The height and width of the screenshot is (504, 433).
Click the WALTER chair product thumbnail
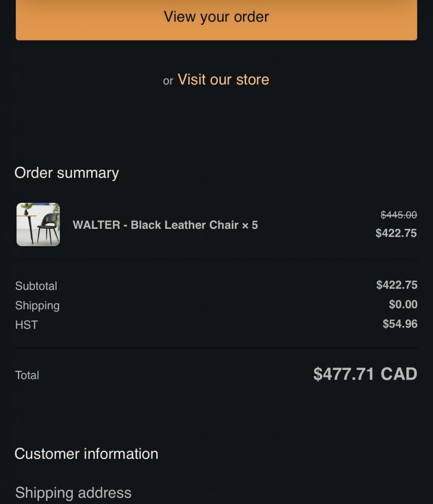[38, 224]
